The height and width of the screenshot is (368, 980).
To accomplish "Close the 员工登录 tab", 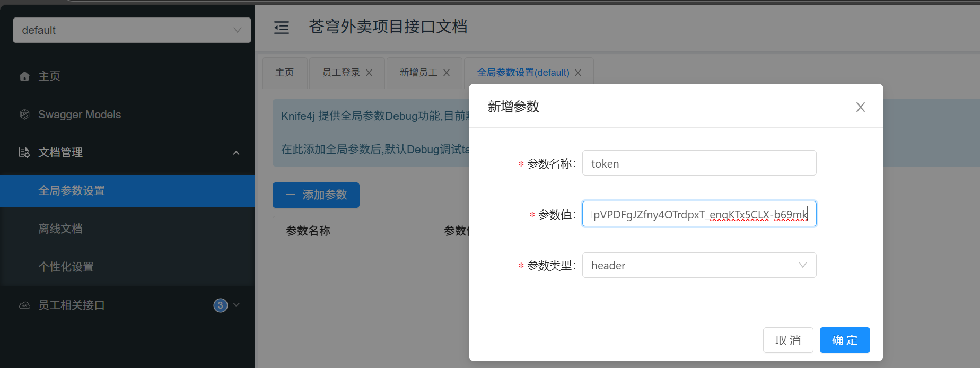I will (369, 73).
